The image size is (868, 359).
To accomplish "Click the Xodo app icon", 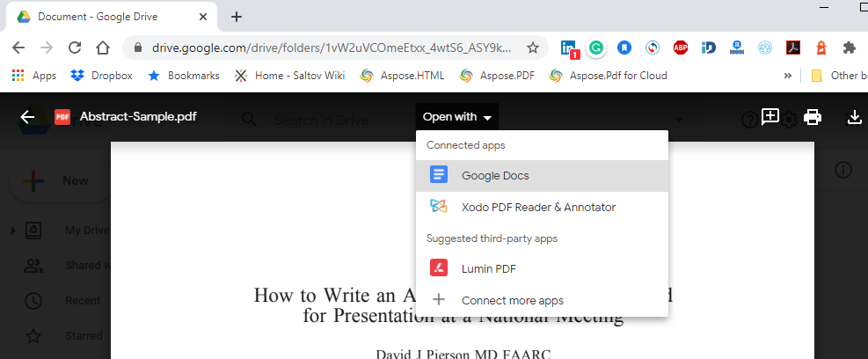I will point(439,207).
